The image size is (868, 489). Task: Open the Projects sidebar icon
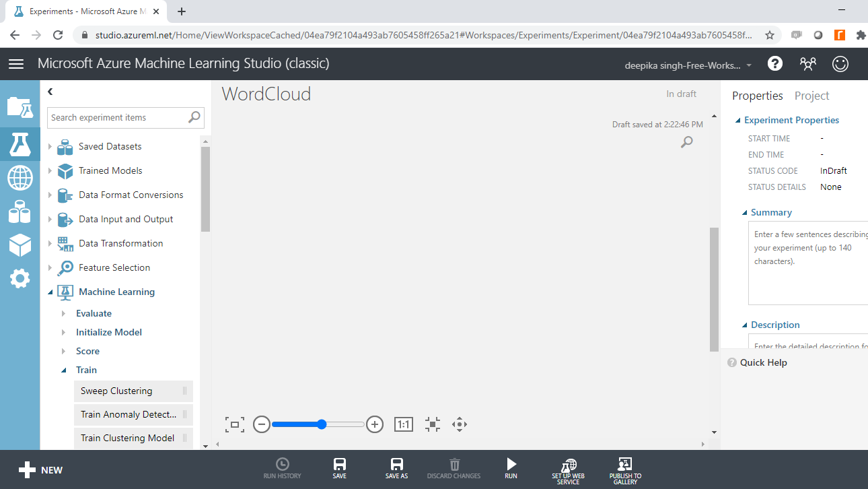[20, 108]
